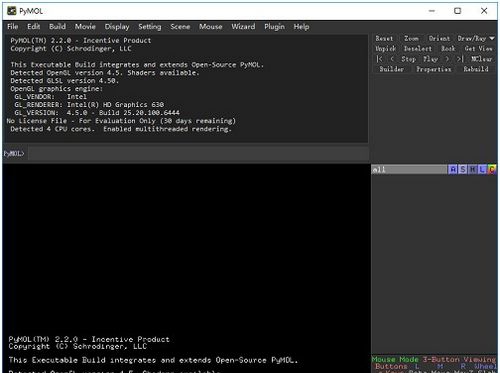Open the Builder panel
500x373 pixels.
coord(392,69)
